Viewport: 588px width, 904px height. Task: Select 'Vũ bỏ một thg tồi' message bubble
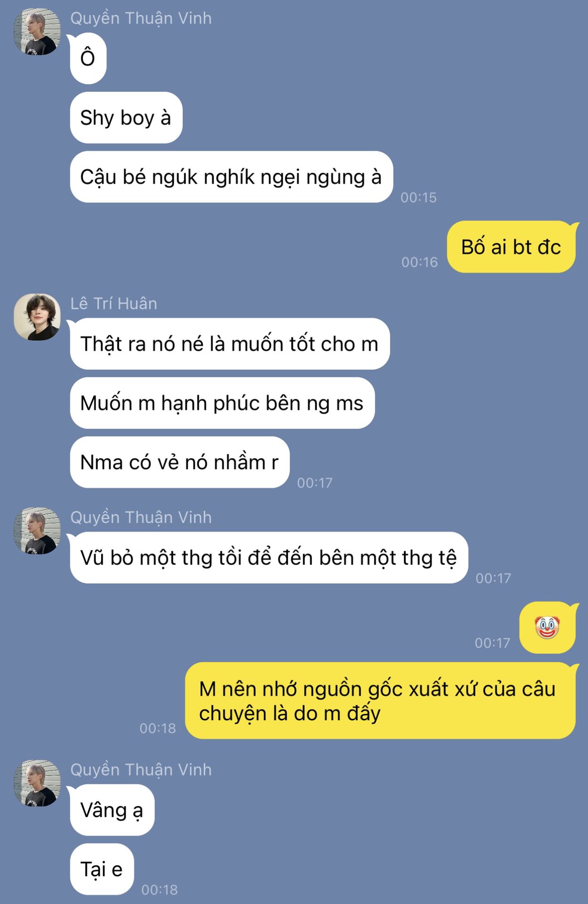[x=269, y=557]
